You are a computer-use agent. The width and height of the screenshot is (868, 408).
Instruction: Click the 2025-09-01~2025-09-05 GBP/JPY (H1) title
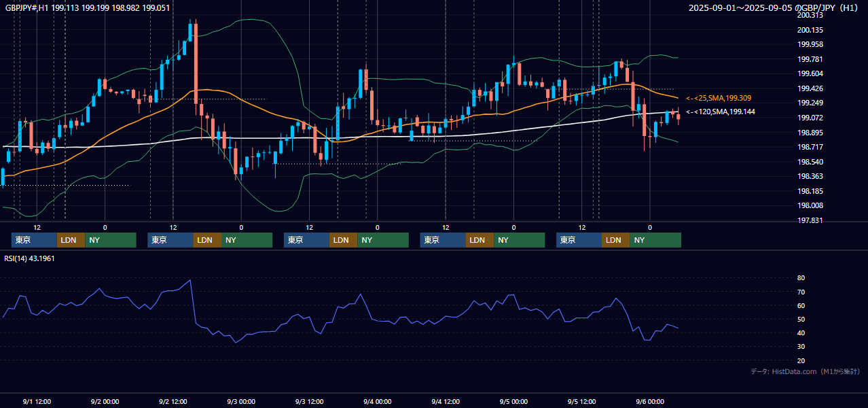[x=774, y=7]
